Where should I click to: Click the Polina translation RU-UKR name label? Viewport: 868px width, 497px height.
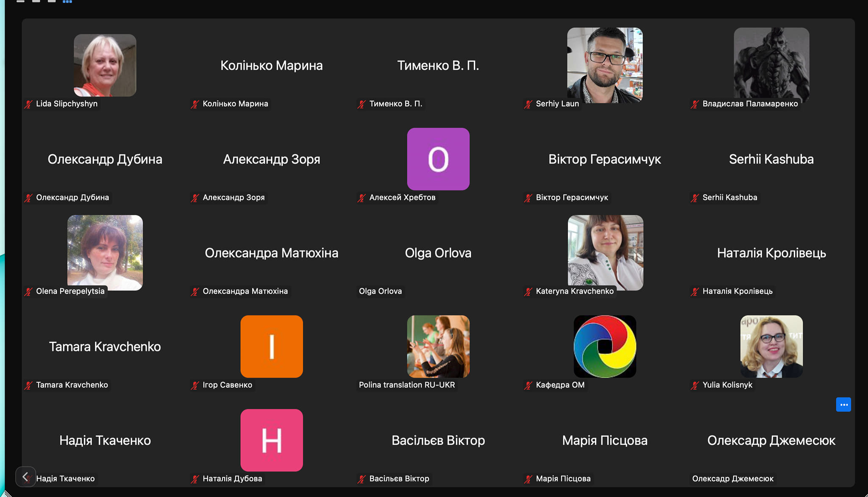(407, 385)
